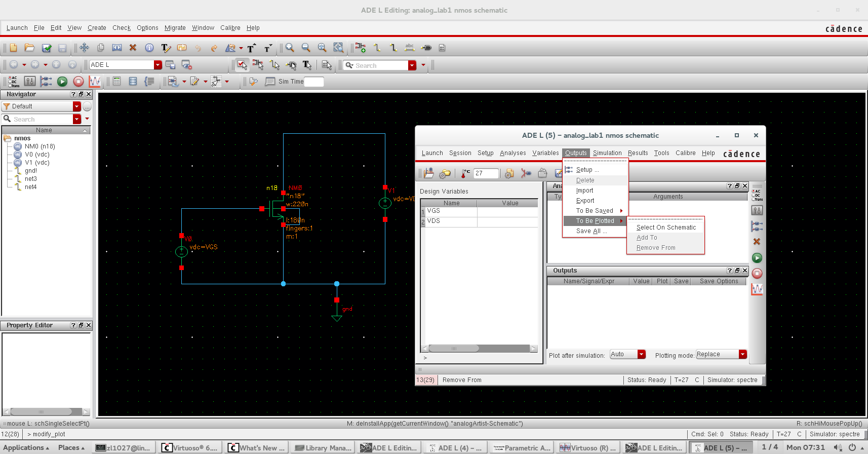
Task: Open the Calibre menu in the schematic editor
Action: (x=230, y=28)
